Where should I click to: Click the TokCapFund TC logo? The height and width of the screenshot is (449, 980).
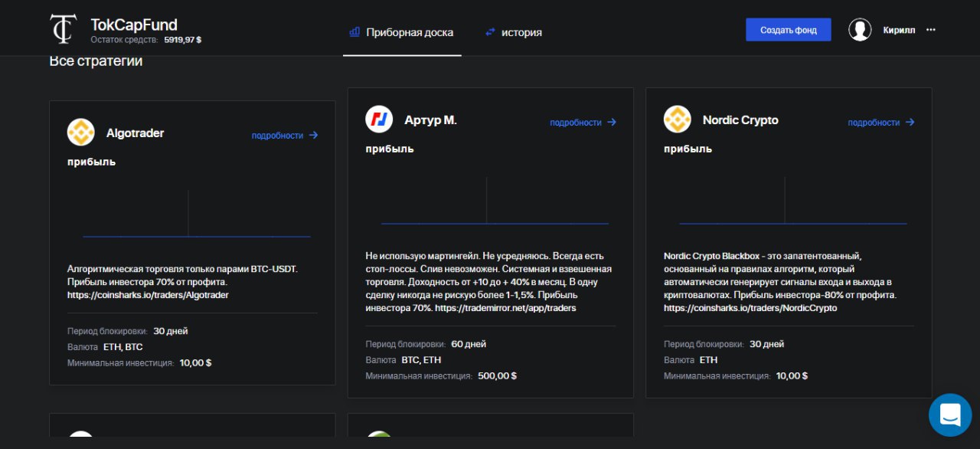63,29
